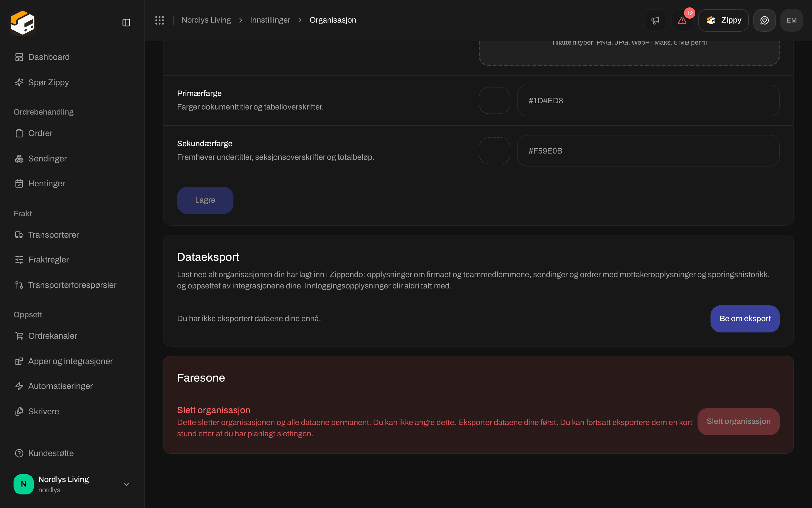
Task: Click Be om eksport button
Action: pyautogui.click(x=745, y=319)
